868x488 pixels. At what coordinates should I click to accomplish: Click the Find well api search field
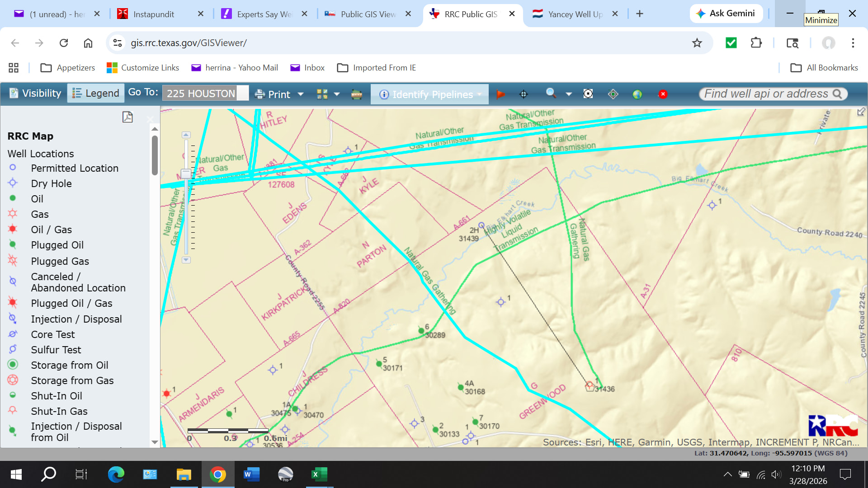(x=766, y=94)
